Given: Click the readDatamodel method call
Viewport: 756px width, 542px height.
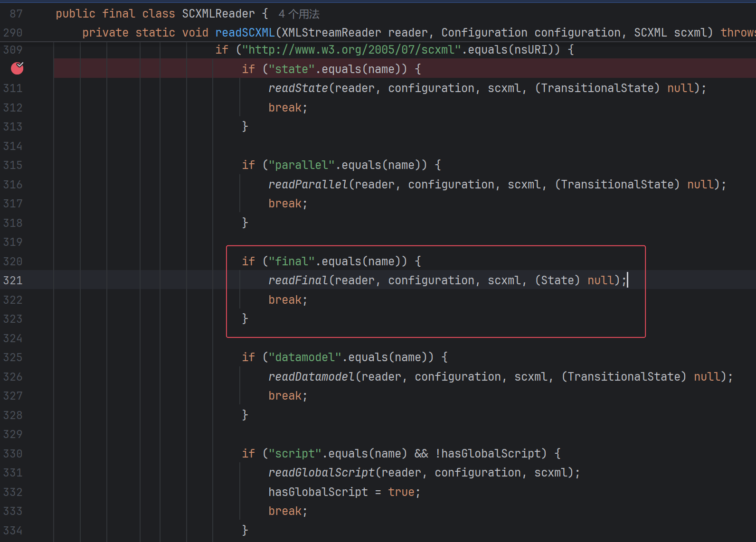Looking at the screenshot, I should 311,377.
